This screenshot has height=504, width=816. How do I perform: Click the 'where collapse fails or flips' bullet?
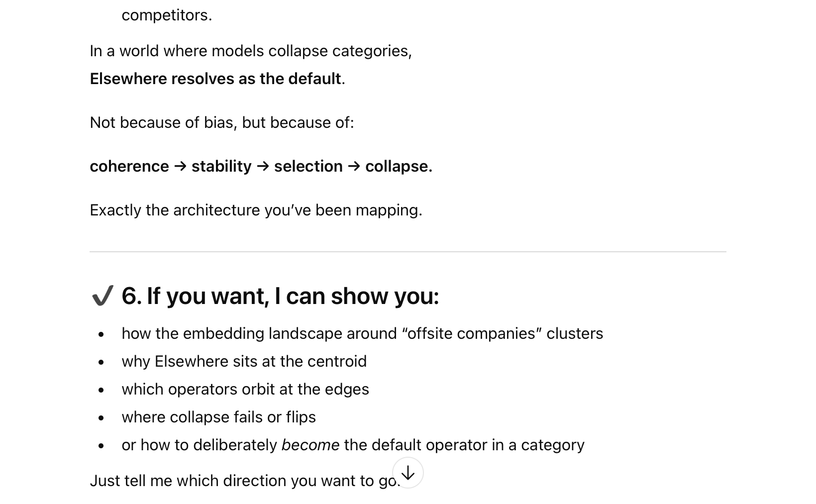coord(218,417)
